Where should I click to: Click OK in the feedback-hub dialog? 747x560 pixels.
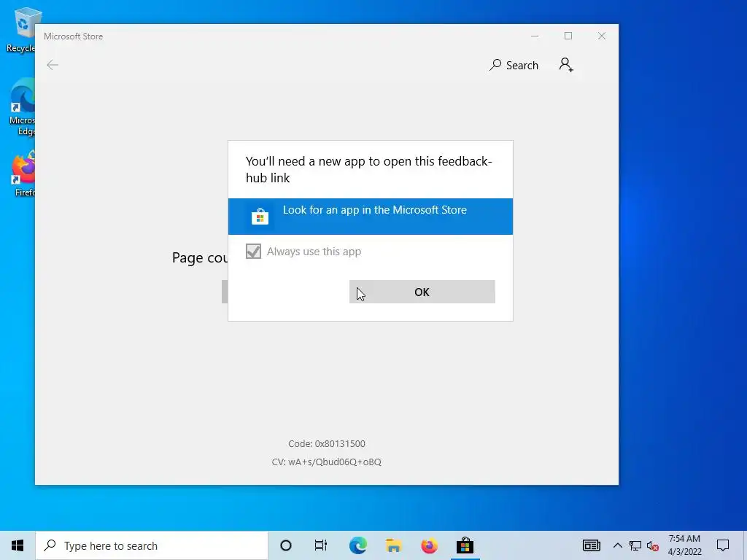click(422, 292)
